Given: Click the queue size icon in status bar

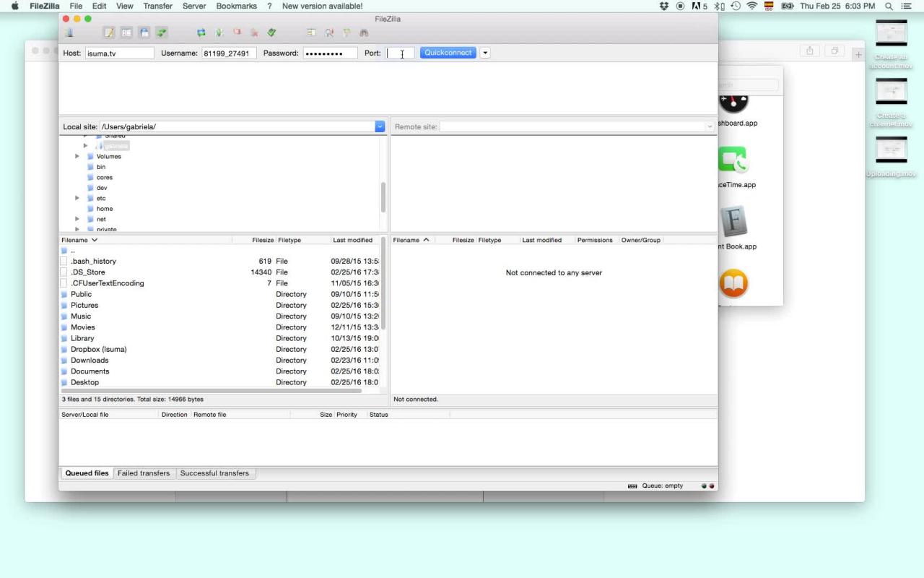Looking at the screenshot, I should pos(632,486).
